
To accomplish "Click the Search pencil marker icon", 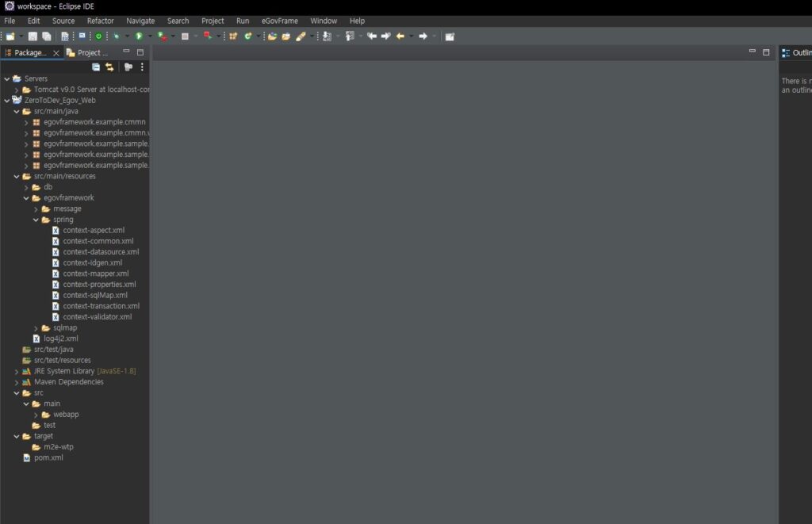I will 301,36.
